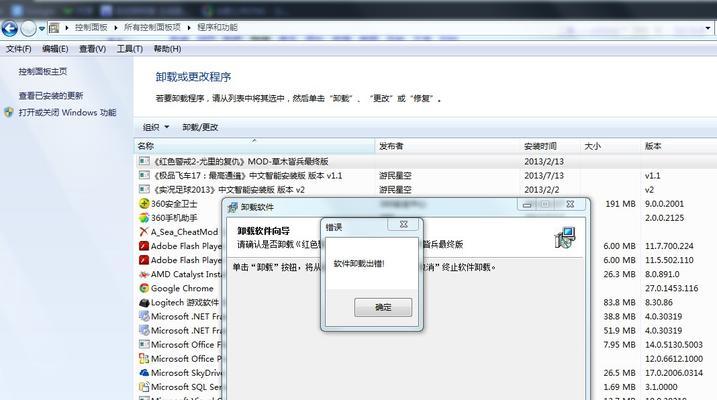The width and height of the screenshot is (717, 400).
Task: Click the 卸载/更改 toolbar button
Action: (x=200, y=127)
